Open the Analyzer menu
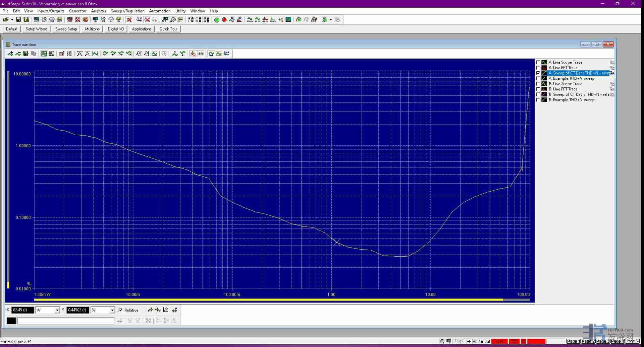Viewport: 644px width, 347px height. click(x=99, y=11)
